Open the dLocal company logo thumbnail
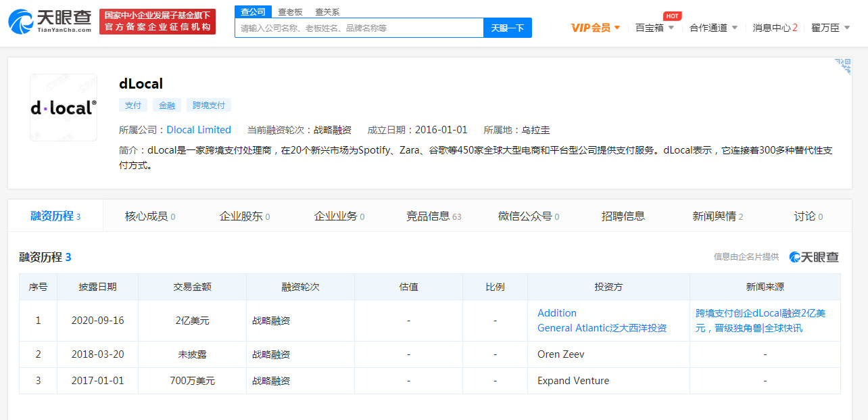The image size is (868, 420). 64,108
